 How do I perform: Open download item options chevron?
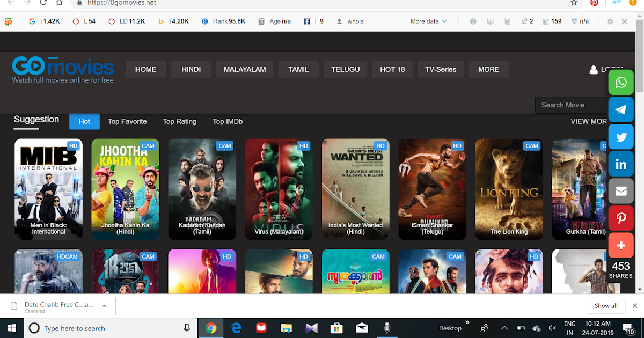tap(104, 306)
